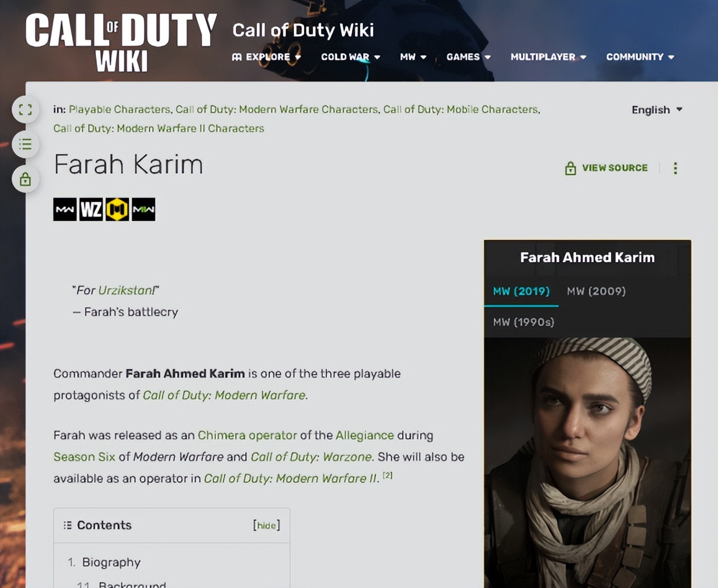Open the Urzikstan link in the quote
The height and width of the screenshot is (588, 718).
tap(125, 290)
